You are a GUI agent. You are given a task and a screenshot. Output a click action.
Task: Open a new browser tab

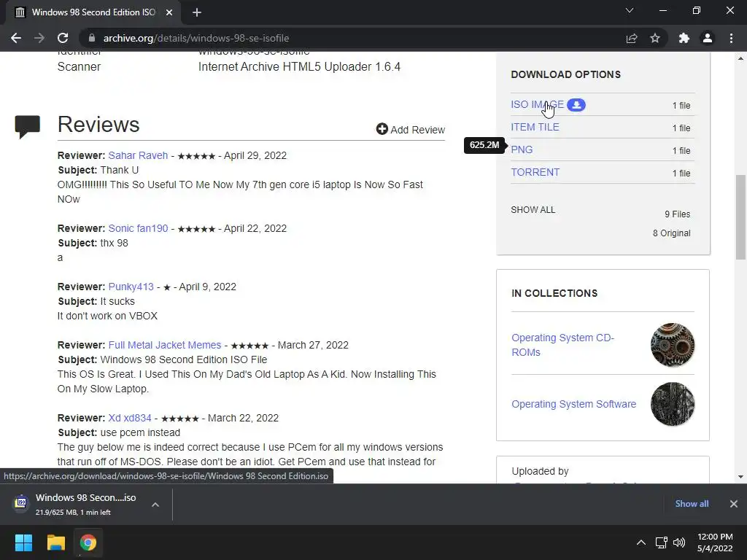click(x=197, y=12)
